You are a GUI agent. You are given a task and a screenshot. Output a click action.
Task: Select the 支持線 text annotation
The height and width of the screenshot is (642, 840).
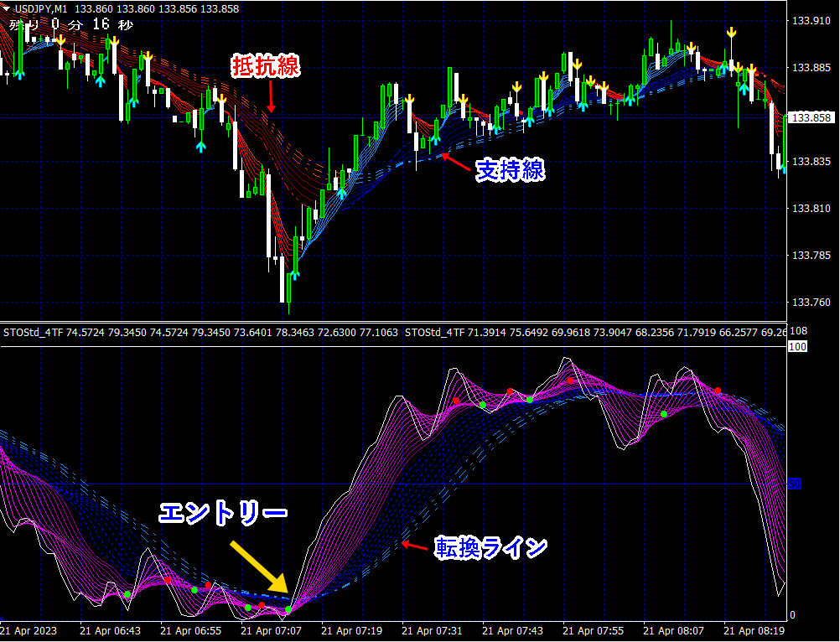[x=510, y=171]
